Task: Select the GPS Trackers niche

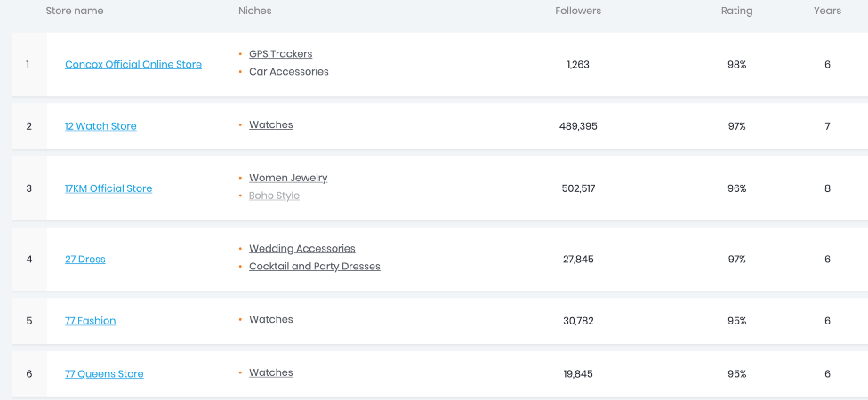Action: (280, 54)
